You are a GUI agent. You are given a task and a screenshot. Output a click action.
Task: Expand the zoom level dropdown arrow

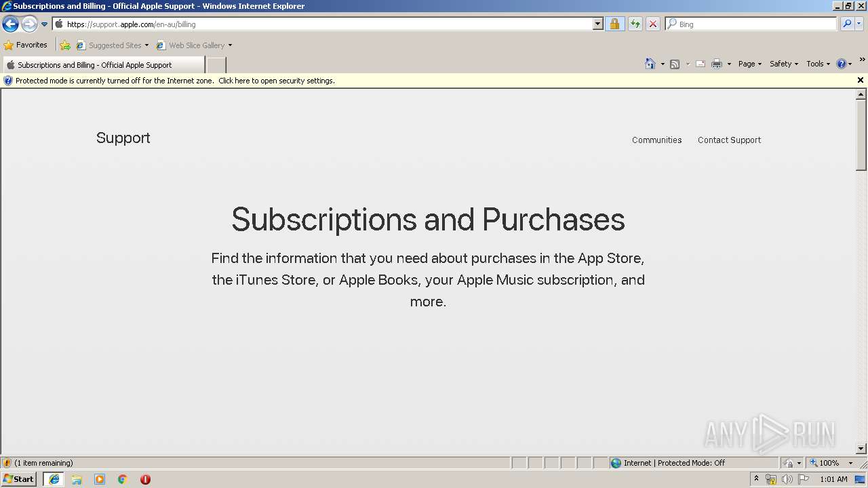point(850,463)
